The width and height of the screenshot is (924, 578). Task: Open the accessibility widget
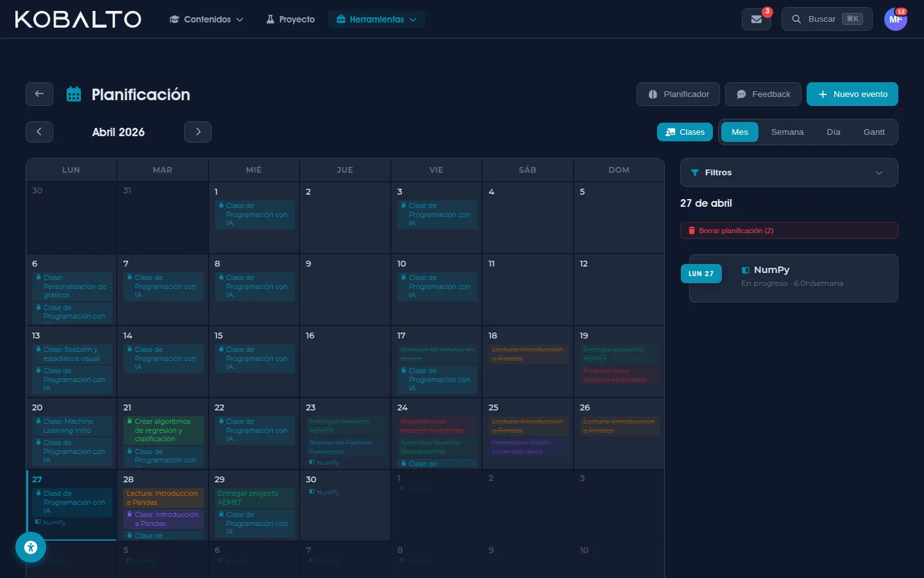31,547
